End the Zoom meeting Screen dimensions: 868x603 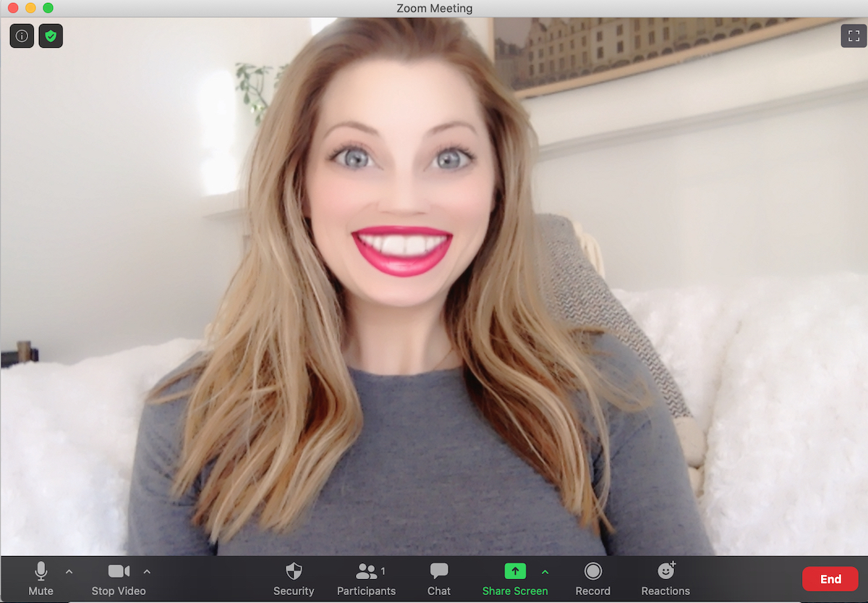coord(830,578)
